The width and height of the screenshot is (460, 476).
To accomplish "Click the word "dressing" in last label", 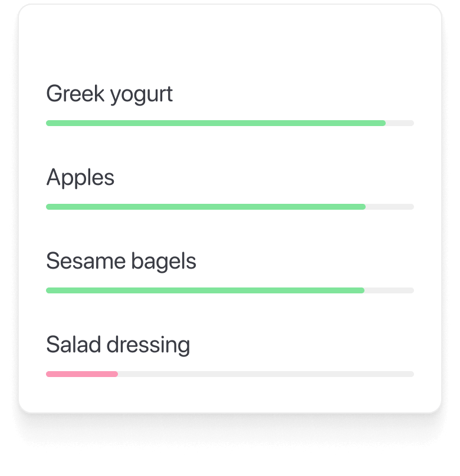I will coord(148,345).
